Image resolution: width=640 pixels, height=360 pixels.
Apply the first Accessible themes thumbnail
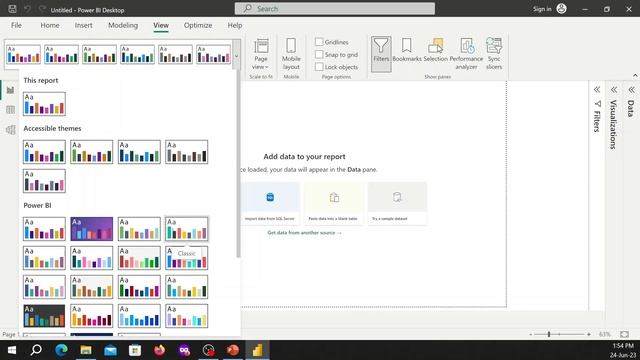click(44, 152)
